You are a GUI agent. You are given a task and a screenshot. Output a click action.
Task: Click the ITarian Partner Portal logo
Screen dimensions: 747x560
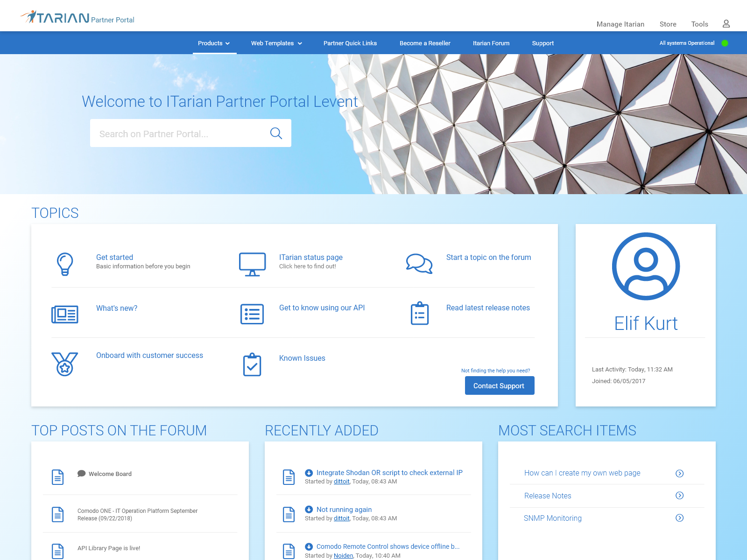click(x=78, y=17)
